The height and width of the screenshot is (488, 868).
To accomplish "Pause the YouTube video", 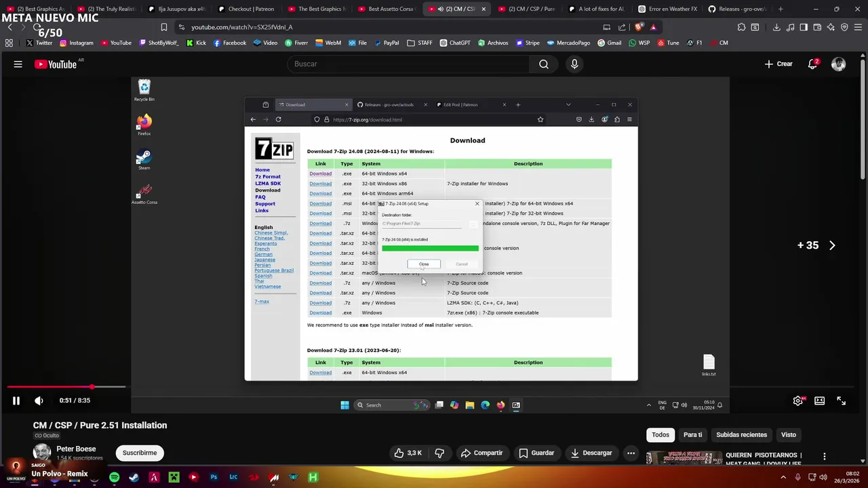I will point(16,401).
